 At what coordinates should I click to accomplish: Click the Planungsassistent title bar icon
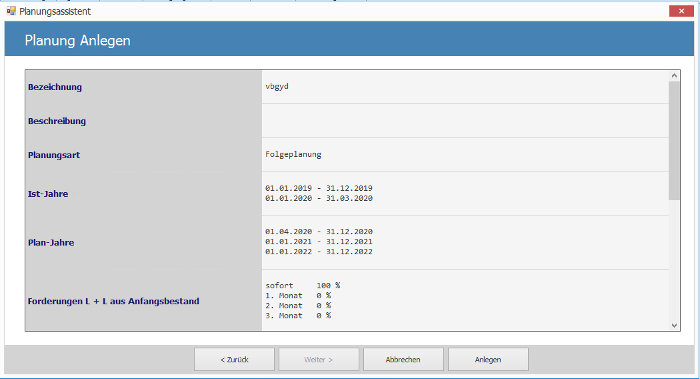point(11,11)
